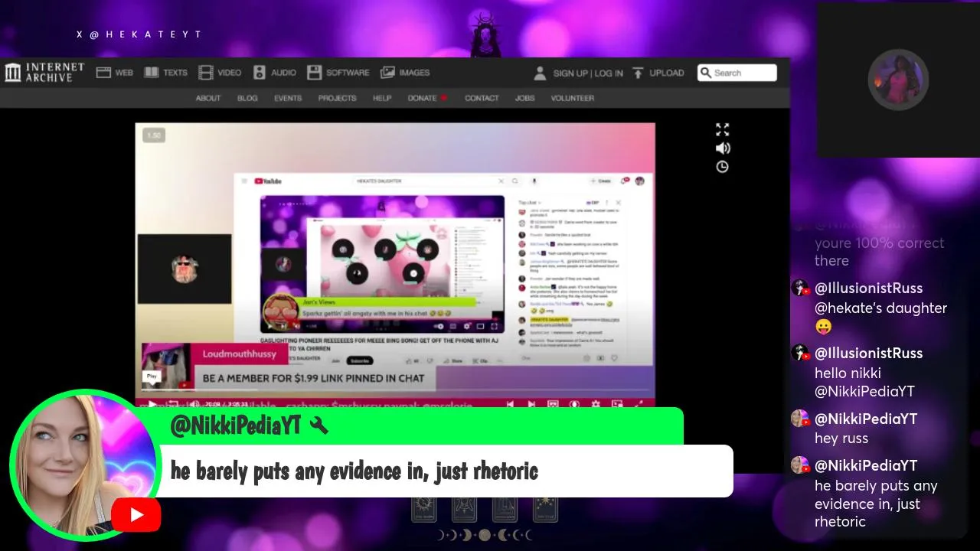Skip to previous track in archive player

(511, 404)
